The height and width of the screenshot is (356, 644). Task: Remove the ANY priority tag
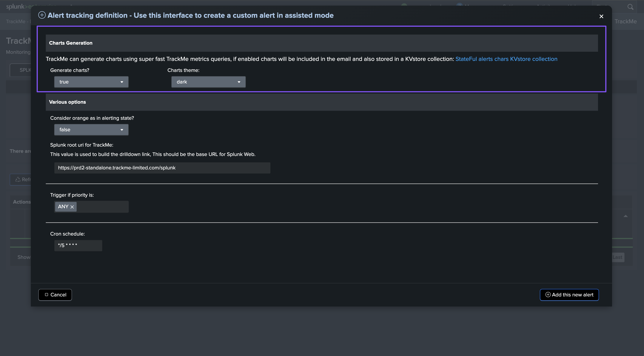tap(72, 207)
